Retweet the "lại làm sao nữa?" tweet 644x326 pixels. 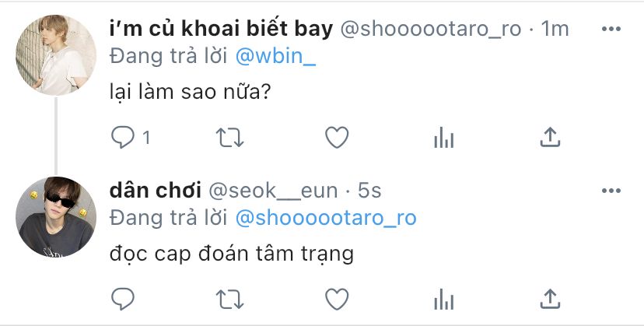coord(230,137)
